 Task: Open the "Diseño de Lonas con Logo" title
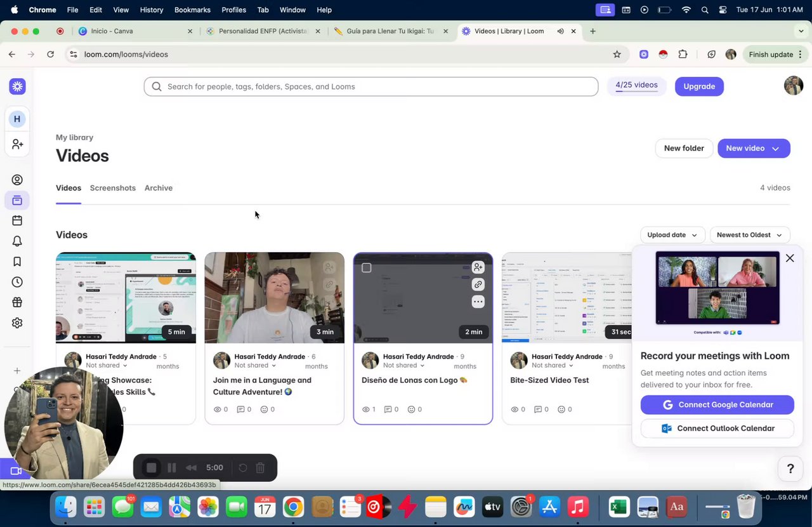tap(414, 380)
